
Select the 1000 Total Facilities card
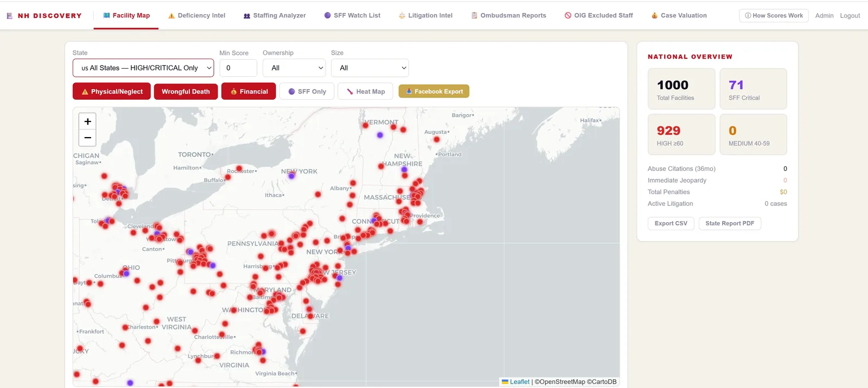tap(681, 89)
